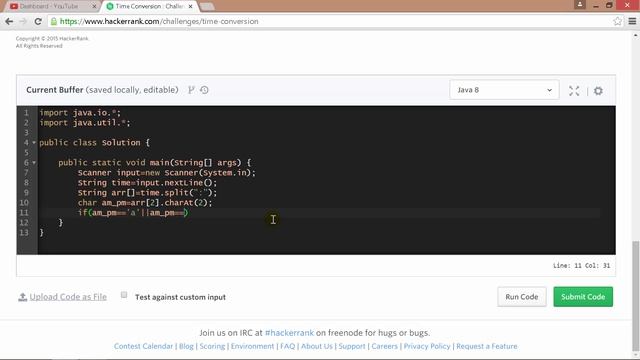Open the #hackerrank IRC link
This screenshot has height=360, width=640.
click(x=289, y=333)
